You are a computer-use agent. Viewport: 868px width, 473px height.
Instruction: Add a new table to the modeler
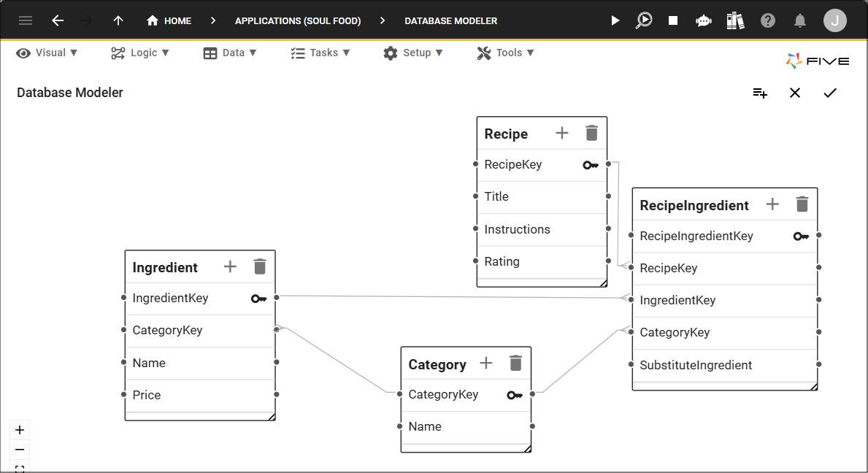pyautogui.click(x=760, y=93)
